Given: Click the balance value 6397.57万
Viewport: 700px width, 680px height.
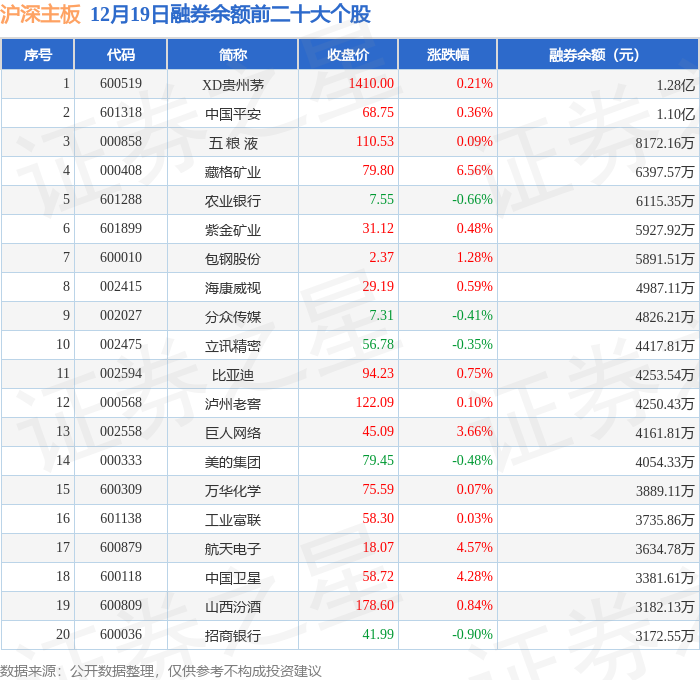Looking at the screenshot, I should click(x=665, y=172).
